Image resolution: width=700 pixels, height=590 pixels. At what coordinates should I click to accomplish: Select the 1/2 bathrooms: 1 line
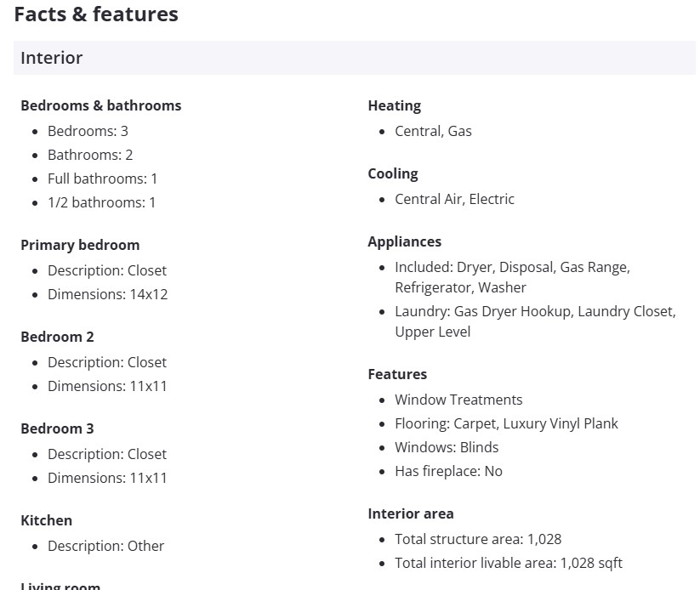[x=101, y=202]
